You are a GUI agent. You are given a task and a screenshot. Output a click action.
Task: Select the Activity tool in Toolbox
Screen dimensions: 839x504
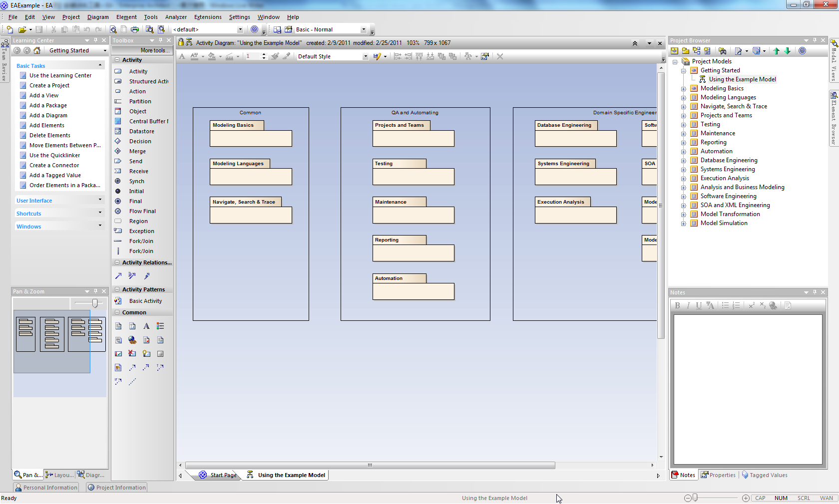coord(138,71)
